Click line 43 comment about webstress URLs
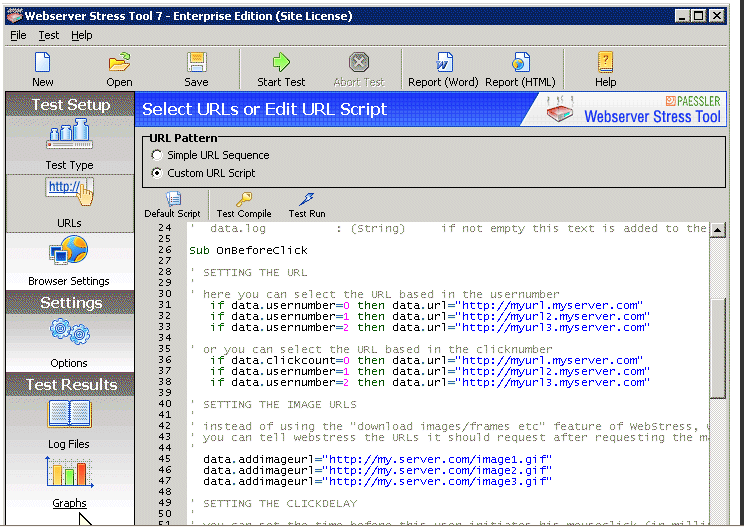The height and width of the screenshot is (527, 744). [x=448, y=437]
